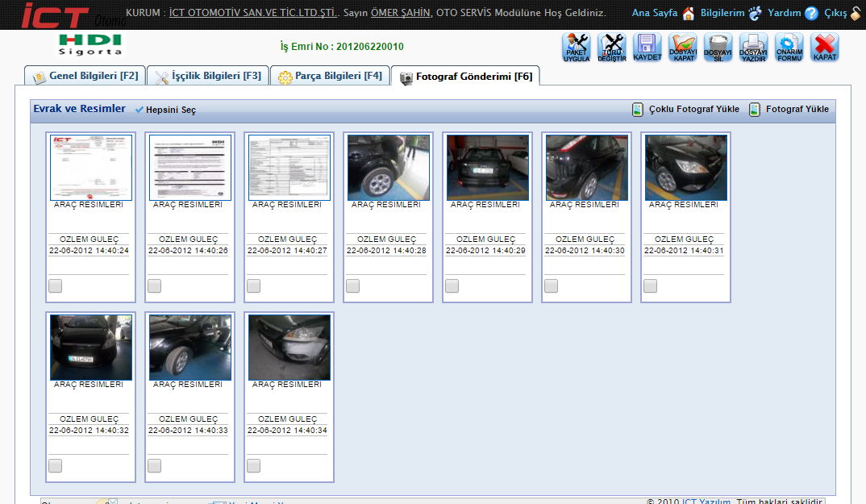Screen dimensions: 866x504
Task: Switch to the Genel Bilgileri [F2] tab
Action: [85, 77]
